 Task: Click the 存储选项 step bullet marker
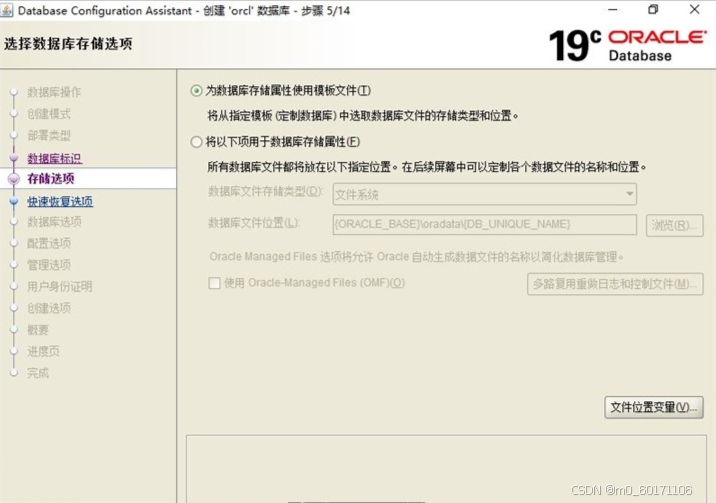pos(14,179)
